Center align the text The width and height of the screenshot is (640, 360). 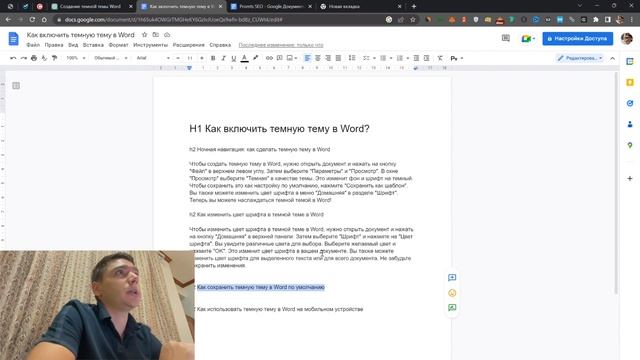click(x=318, y=58)
